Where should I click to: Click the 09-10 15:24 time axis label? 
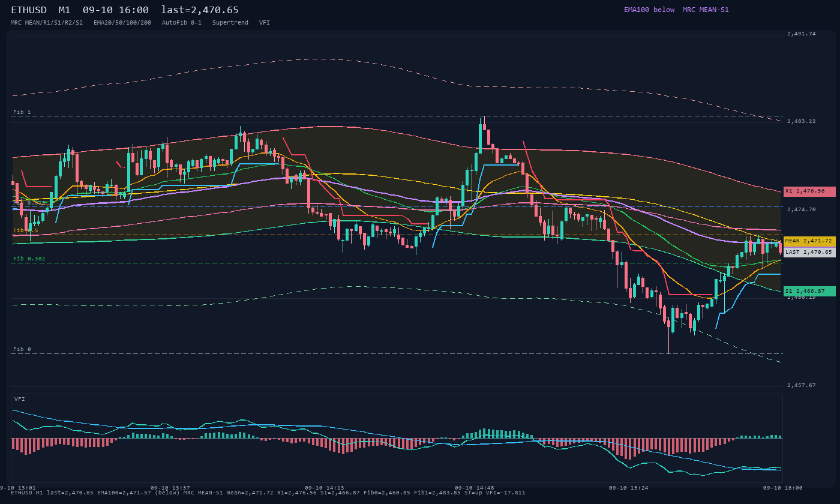(x=628, y=488)
